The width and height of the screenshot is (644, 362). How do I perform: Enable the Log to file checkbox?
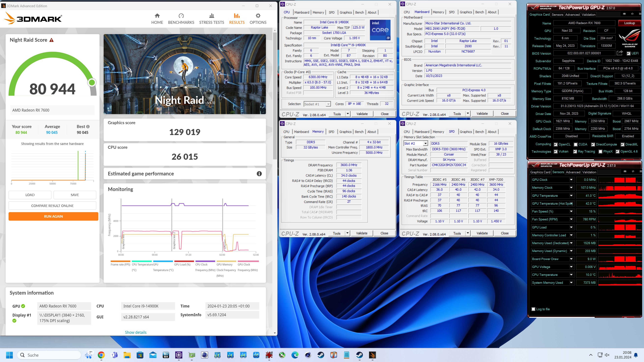pos(533,309)
